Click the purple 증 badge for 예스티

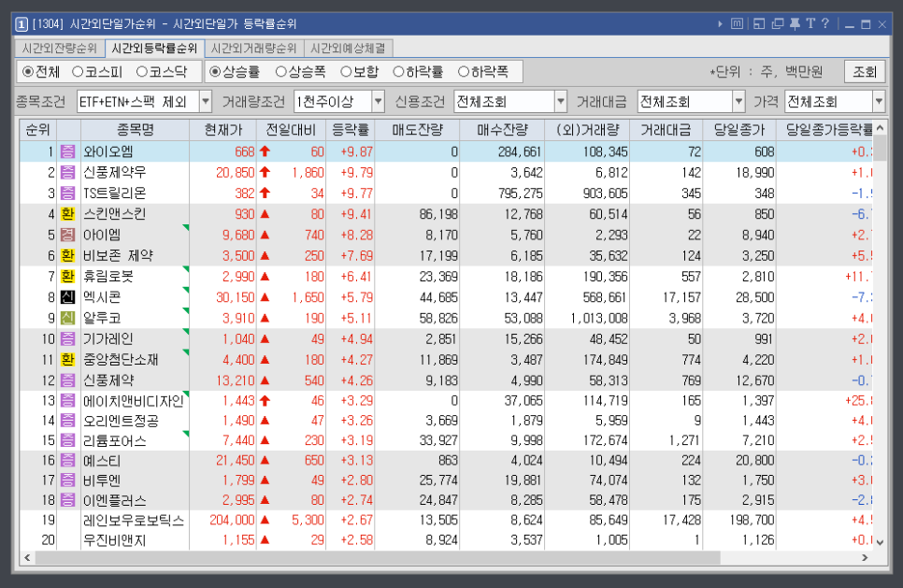point(68,460)
